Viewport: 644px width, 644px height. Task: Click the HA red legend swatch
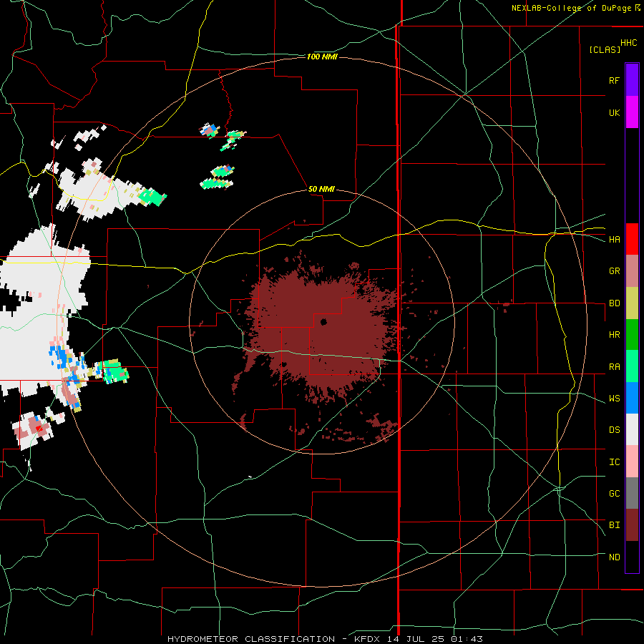pos(632,239)
